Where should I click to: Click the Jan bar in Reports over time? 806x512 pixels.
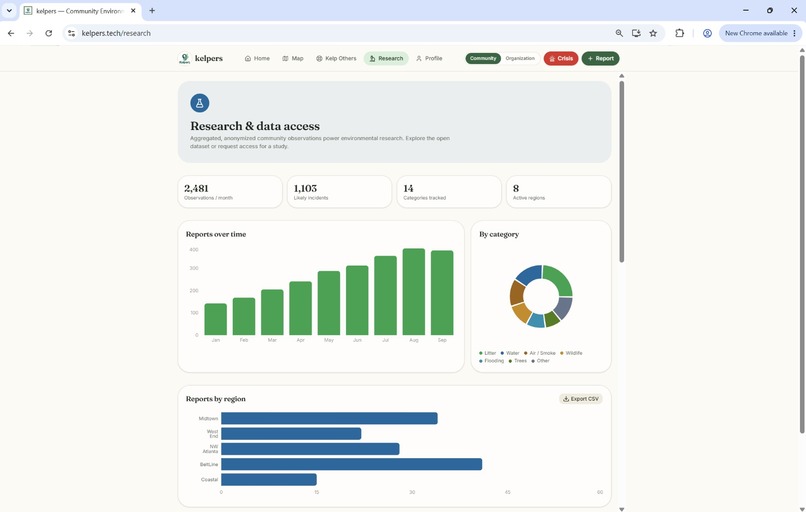[215, 319]
